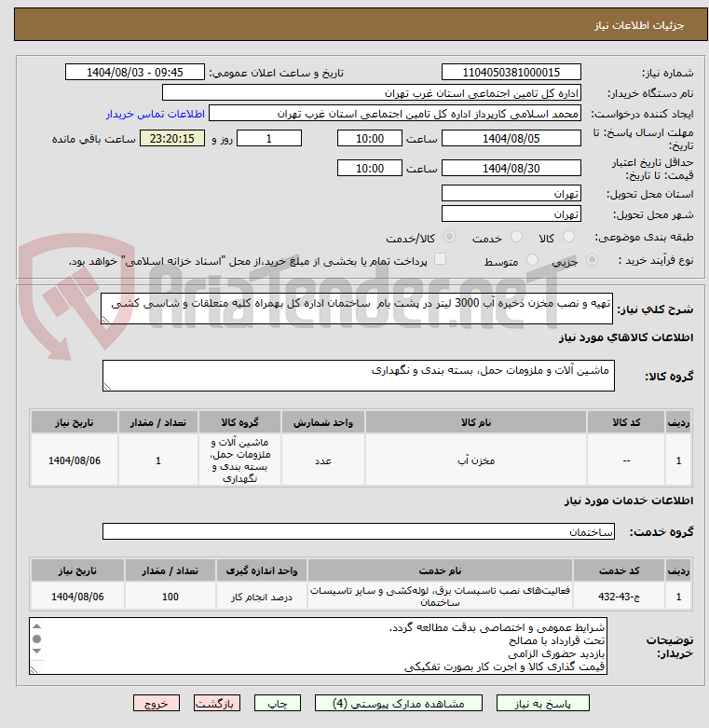Viewport: 709px width, 728px height.
Task: Click the شرح کلی نیاز description text
Action: 356,309
